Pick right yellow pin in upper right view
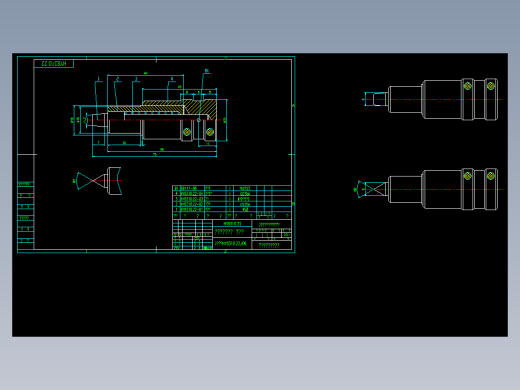The height and width of the screenshot is (390, 520). 490,86
